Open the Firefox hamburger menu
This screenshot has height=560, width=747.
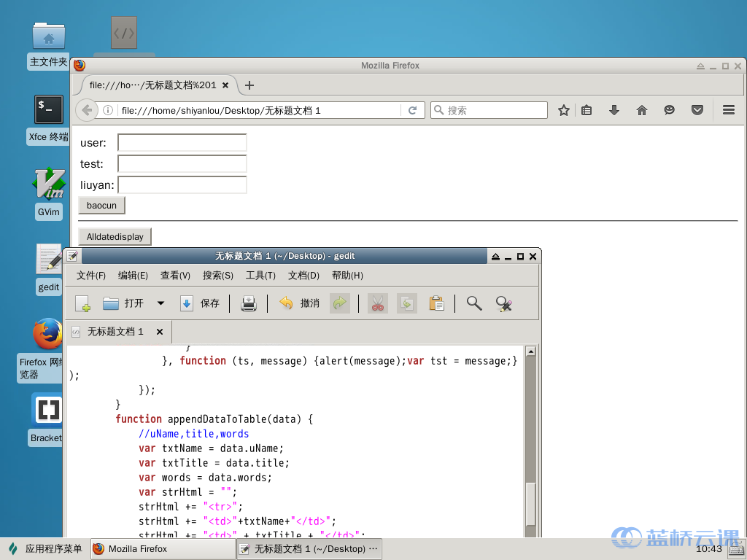(729, 111)
